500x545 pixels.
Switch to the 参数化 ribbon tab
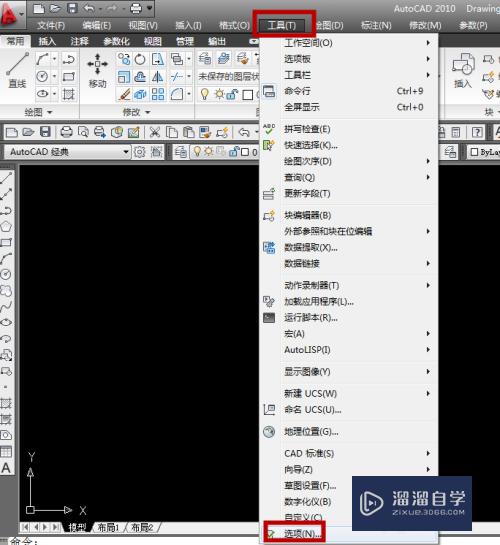(x=116, y=41)
